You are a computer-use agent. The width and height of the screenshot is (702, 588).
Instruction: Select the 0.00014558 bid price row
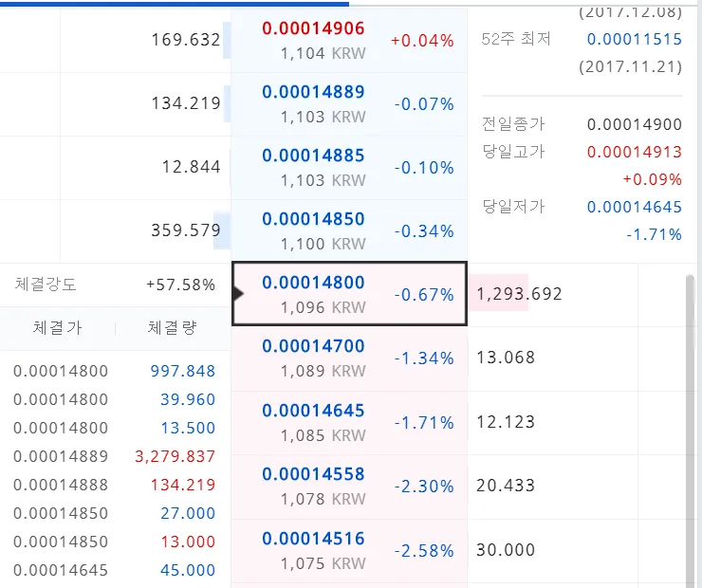tap(348, 486)
